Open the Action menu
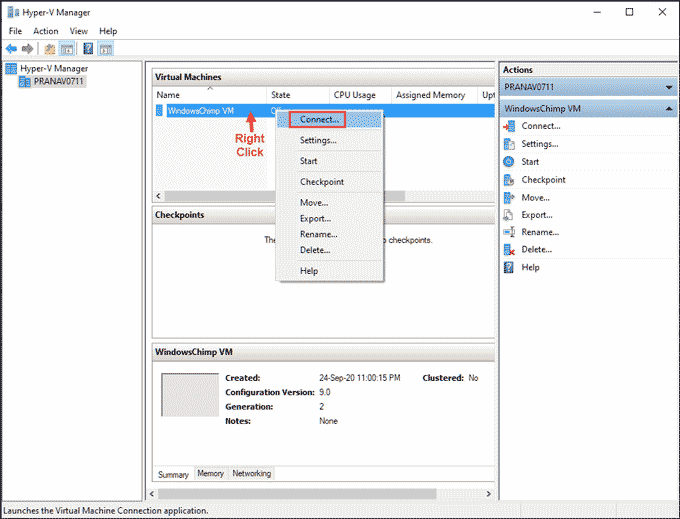 (x=46, y=31)
